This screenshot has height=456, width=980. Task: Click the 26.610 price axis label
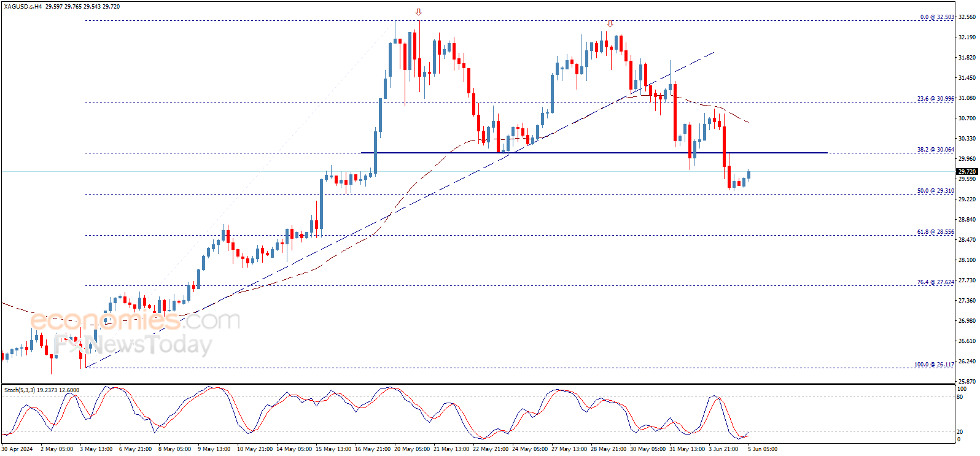966,341
